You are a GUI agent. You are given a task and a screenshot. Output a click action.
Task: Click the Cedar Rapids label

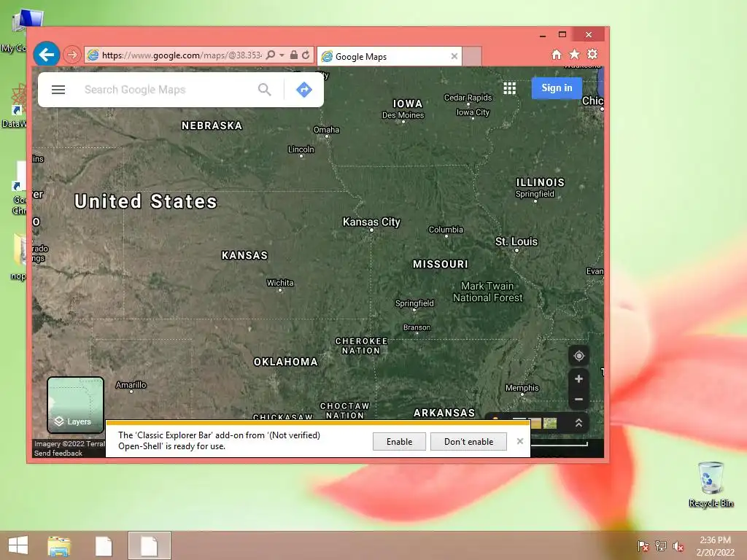[468, 98]
